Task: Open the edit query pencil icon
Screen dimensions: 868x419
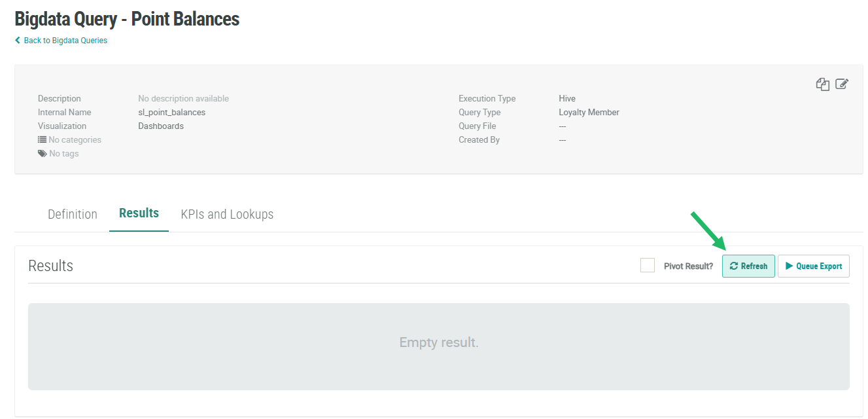Action: 842,84
